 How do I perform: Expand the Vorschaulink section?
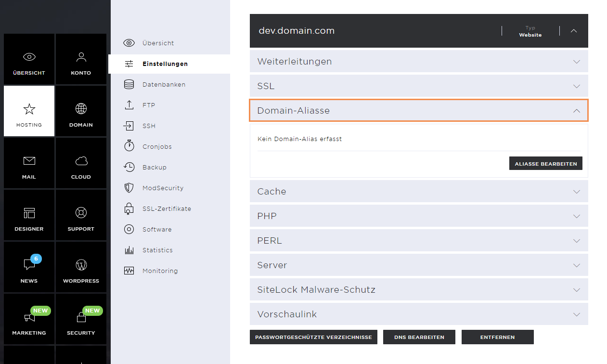(419, 314)
